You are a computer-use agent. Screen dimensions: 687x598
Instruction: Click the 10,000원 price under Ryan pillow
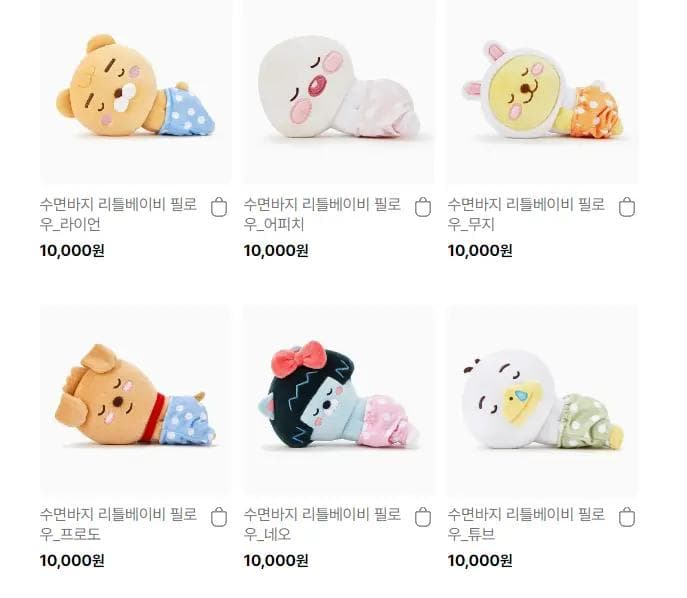pyautogui.click(x=72, y=251)
